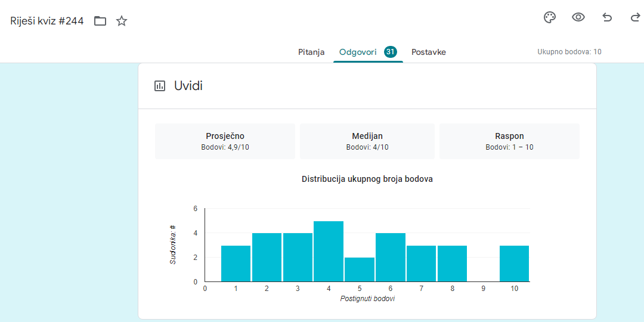
Task: Star the form Riješi kviz #244
Action: click(122, 21)
